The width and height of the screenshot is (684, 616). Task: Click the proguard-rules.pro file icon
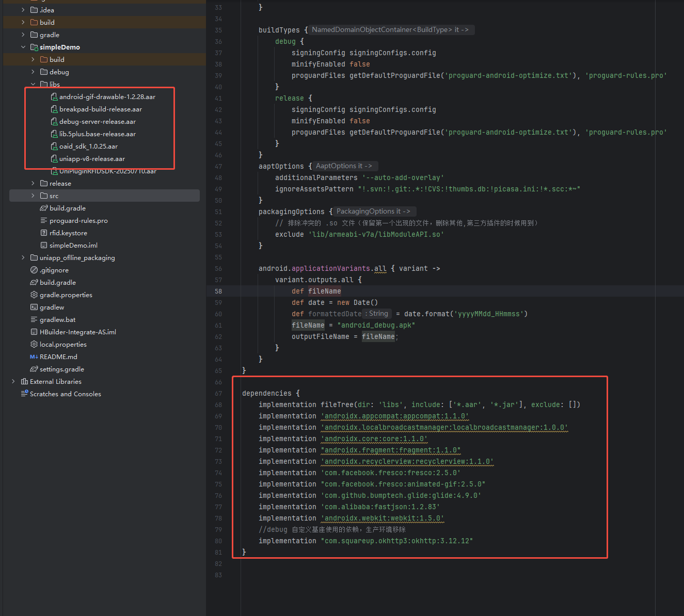click(x=44, y=220)
